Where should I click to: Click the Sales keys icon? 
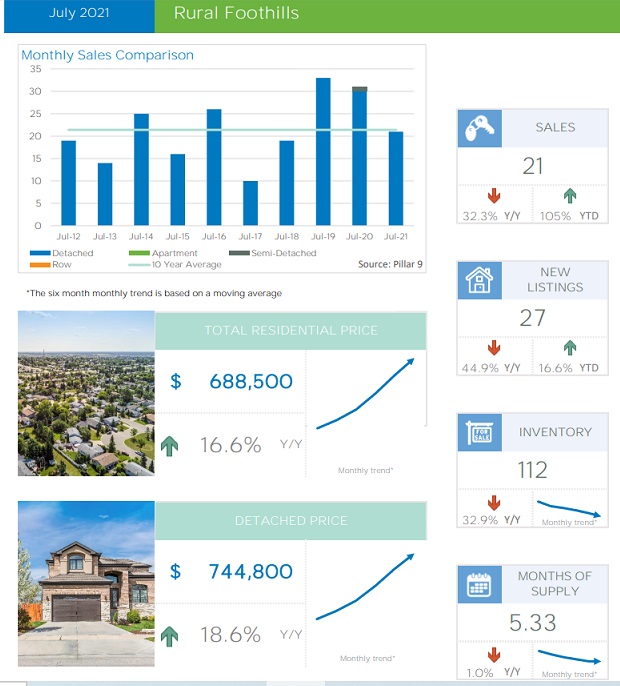[x=480, y=128]
